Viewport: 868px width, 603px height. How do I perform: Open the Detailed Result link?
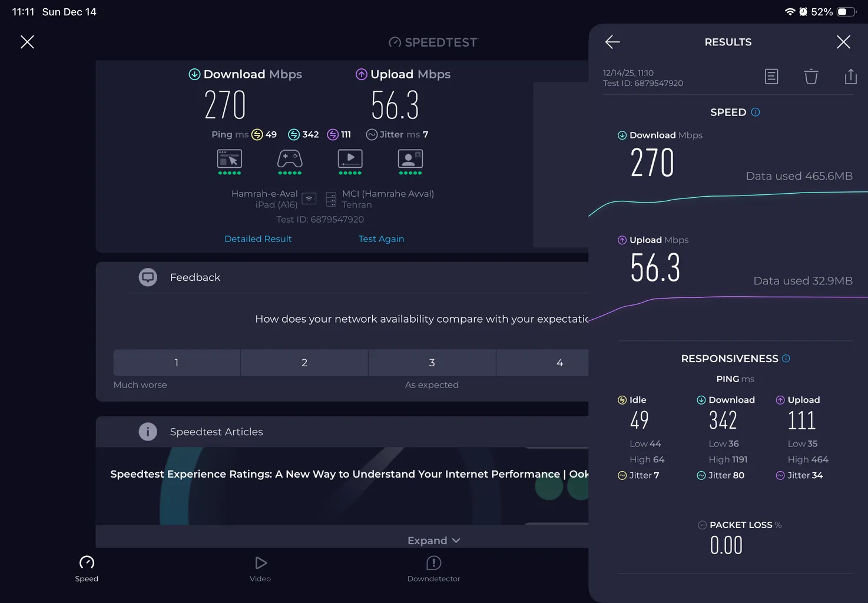[x=258, y=239]
